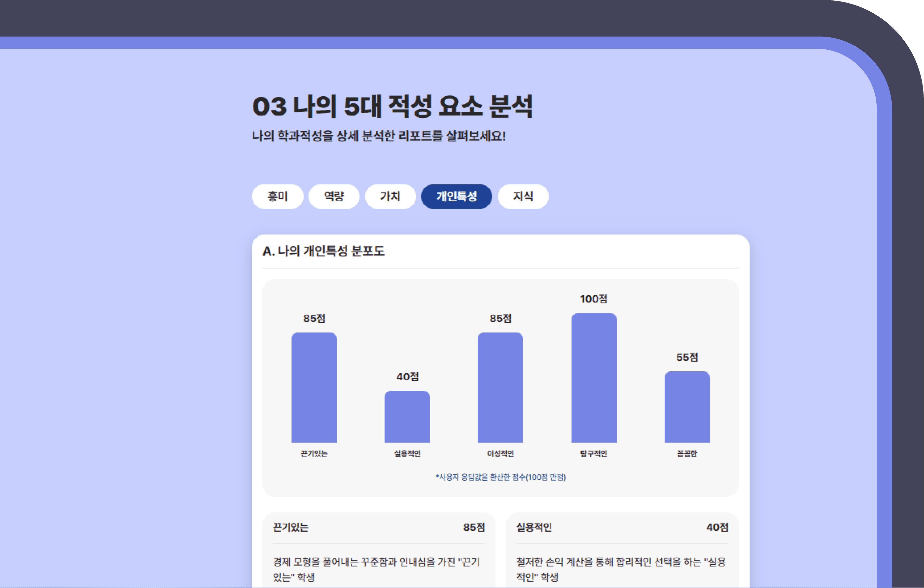Click the 100점 value label
Viewport: 924px width, 588px height.
click(594, 299)
